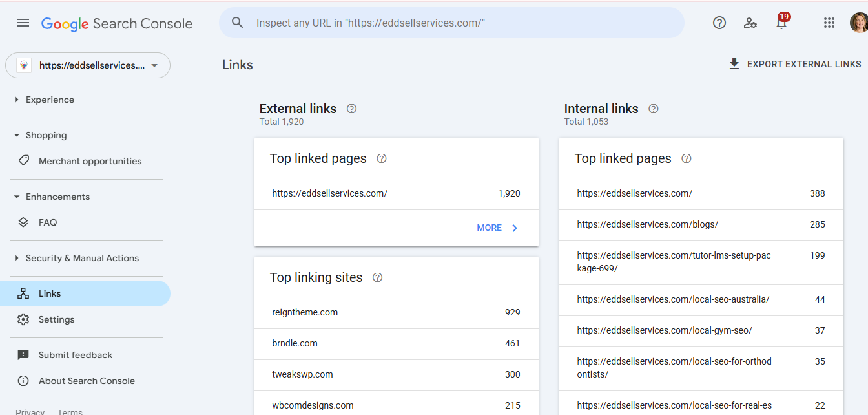
Task: Open brndle.com linking site row
Action: (x=397, y=343)
